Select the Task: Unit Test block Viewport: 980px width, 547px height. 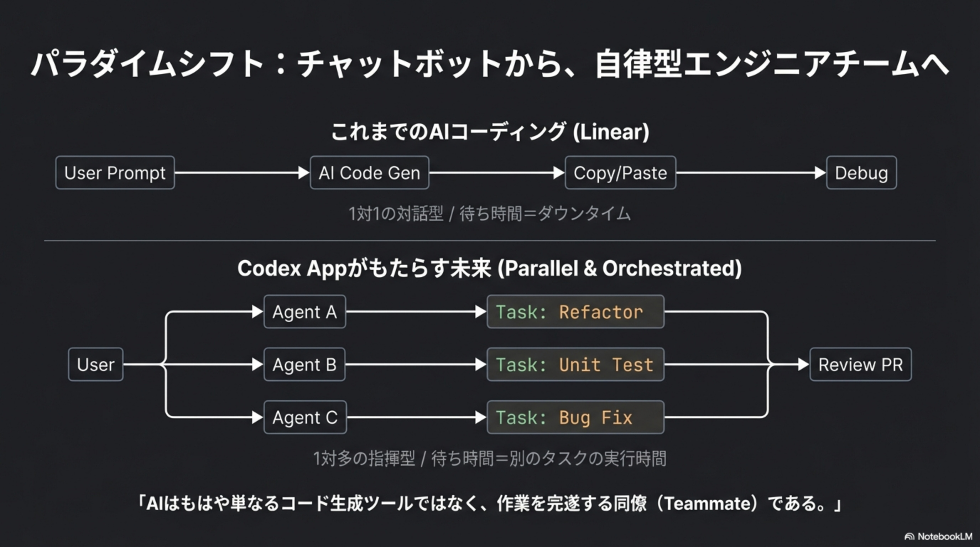point(575,364)
